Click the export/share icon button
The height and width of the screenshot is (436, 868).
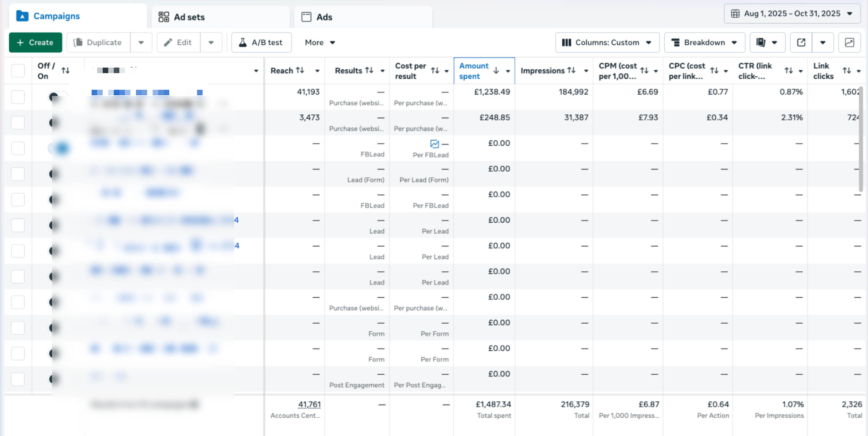pyautogui.click(x=801, y=42)
